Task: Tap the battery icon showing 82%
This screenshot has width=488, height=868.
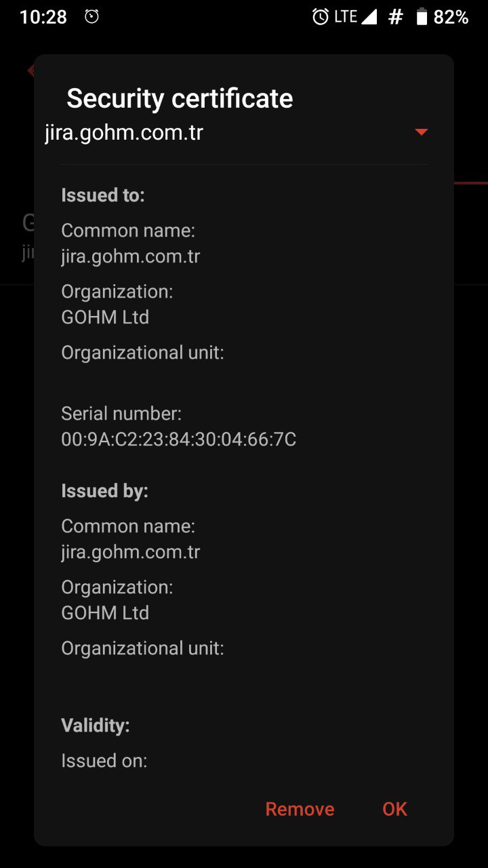Action: coord(422,17)
